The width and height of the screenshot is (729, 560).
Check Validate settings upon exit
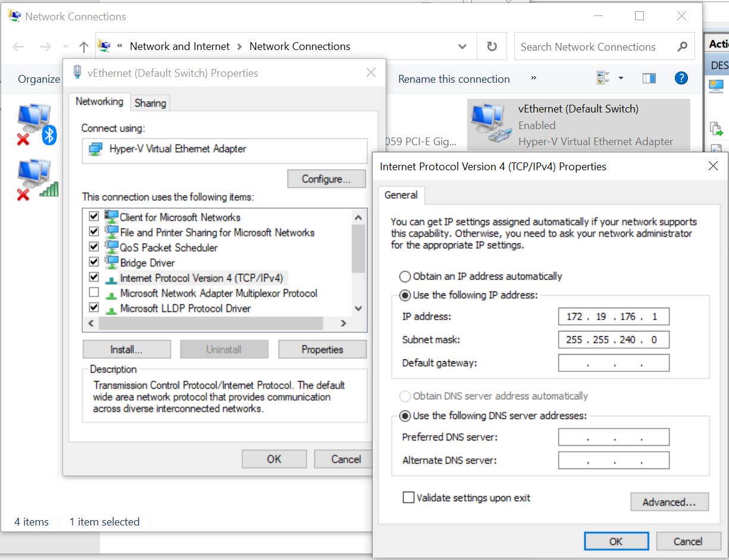point(408,498)
